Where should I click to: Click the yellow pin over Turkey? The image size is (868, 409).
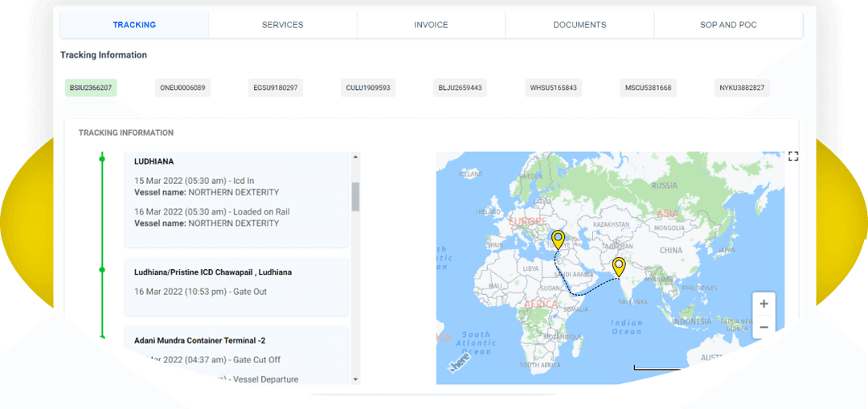(558, 239)
